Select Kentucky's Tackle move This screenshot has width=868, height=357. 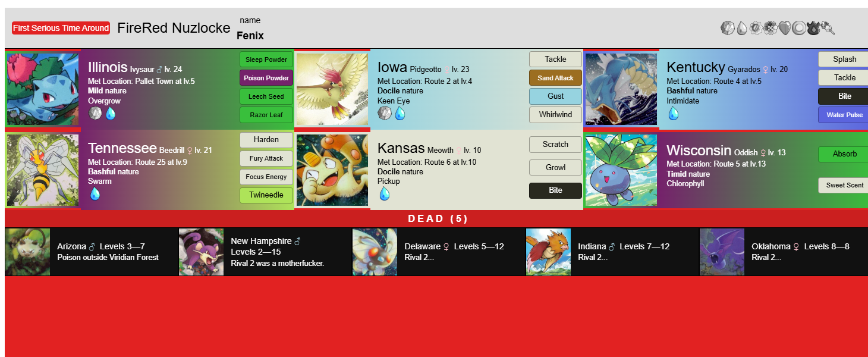coord(843,77)
